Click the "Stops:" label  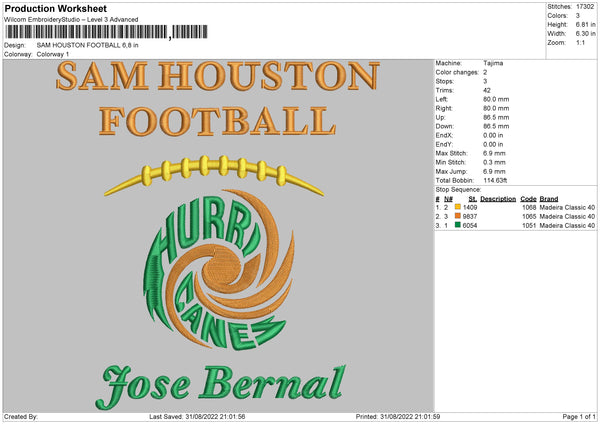click(445, 81)
